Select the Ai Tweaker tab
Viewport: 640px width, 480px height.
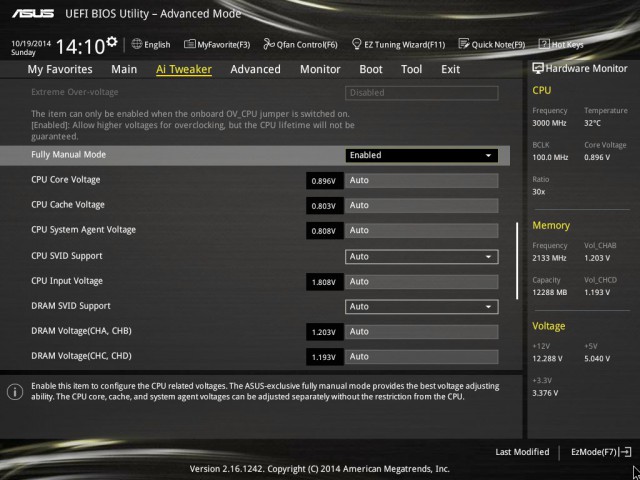click(184, 69)
